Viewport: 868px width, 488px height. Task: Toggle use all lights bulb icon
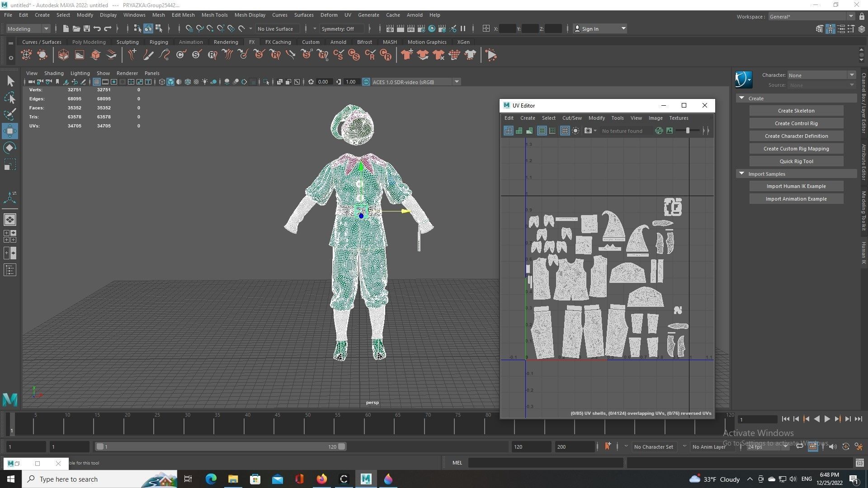coord(205,82)
